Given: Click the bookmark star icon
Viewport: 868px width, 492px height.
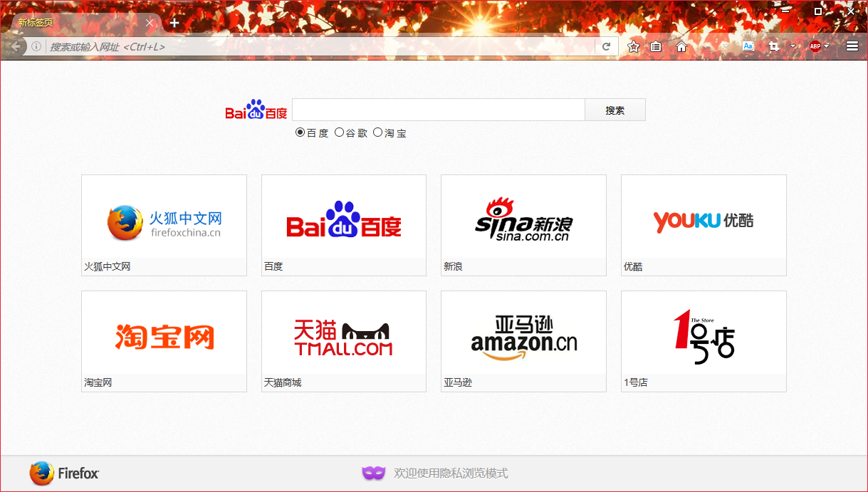Looking at the screenshot, I should pyautogui.click(x=634, y=47).
